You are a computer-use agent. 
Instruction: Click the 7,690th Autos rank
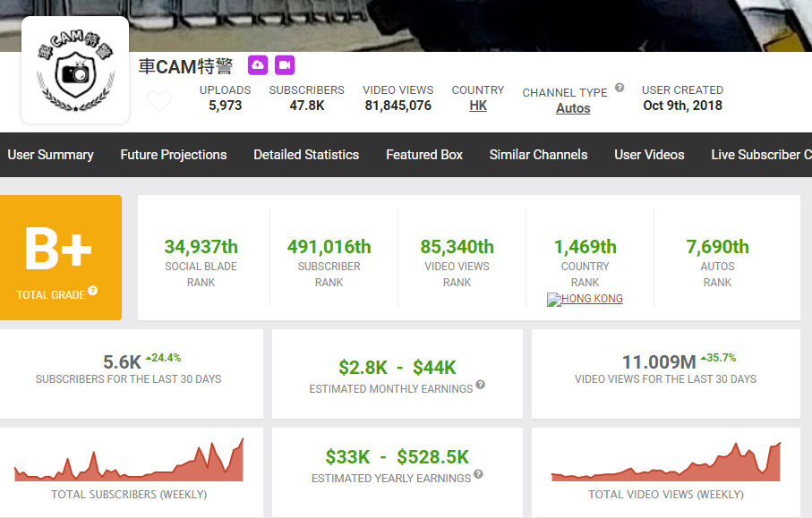(x=717, y=247)
